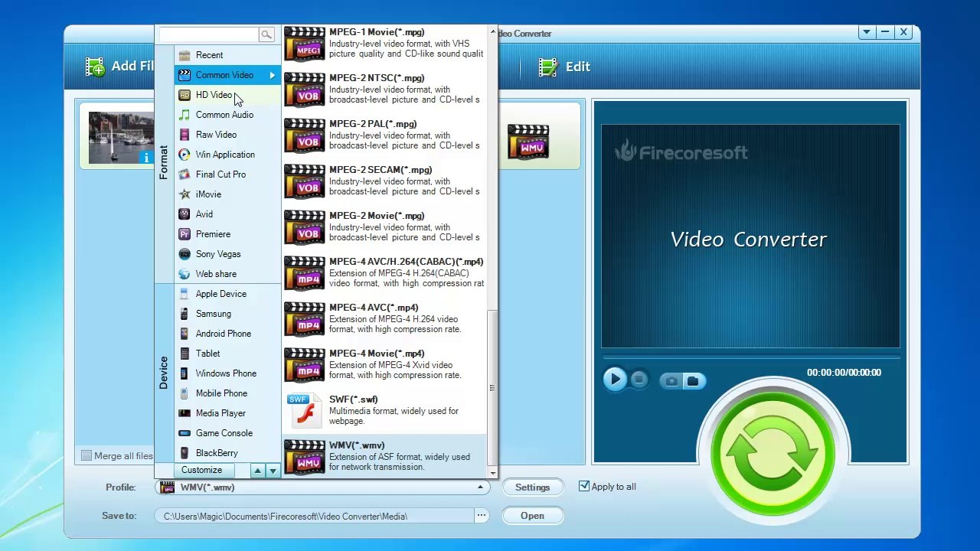Click the WMV output format icon in file row
Image resolution: width=980 pixels, height=551 pixels.
pos(528,142)
